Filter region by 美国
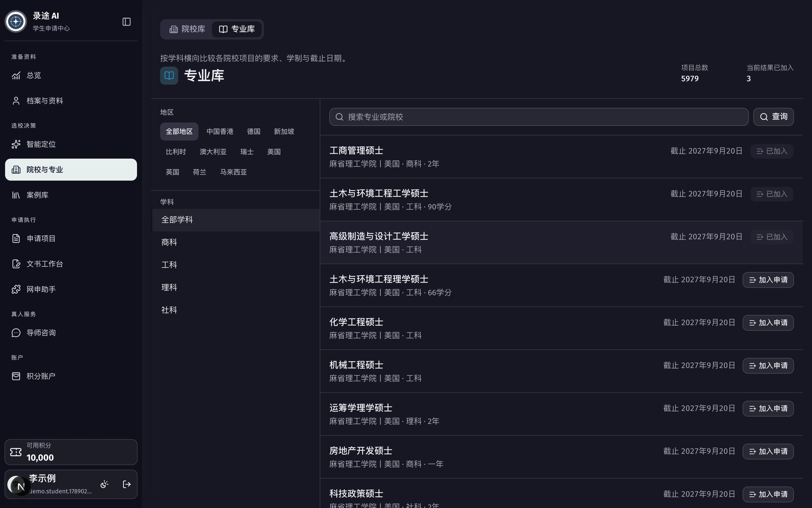Screen dimensions: 812x508 [274, 152]
